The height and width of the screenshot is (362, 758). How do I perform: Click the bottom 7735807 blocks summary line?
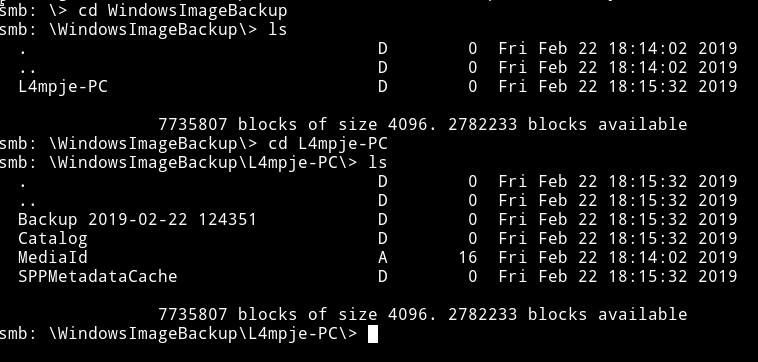tap(423, 315)
